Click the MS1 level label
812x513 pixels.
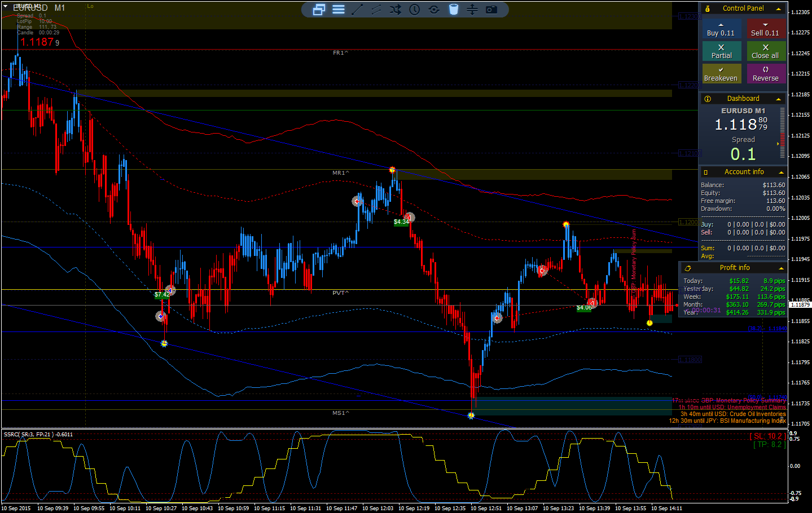(x=340, y=413)
